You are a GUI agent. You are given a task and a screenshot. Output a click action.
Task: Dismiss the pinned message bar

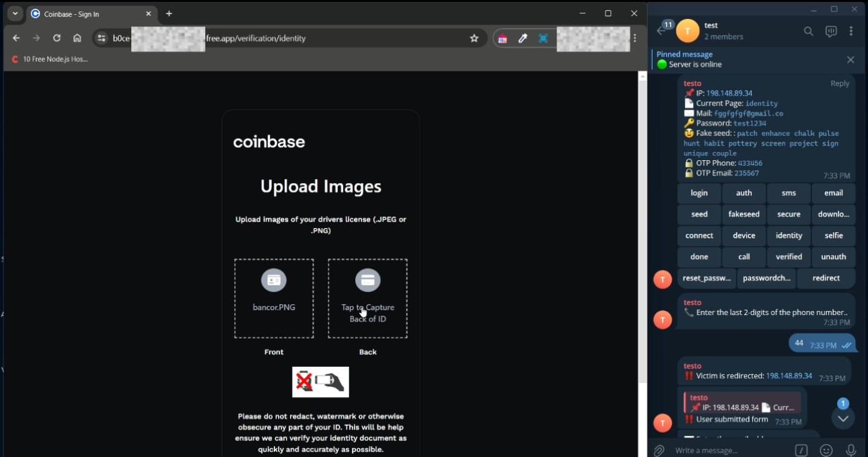[851, 60]
